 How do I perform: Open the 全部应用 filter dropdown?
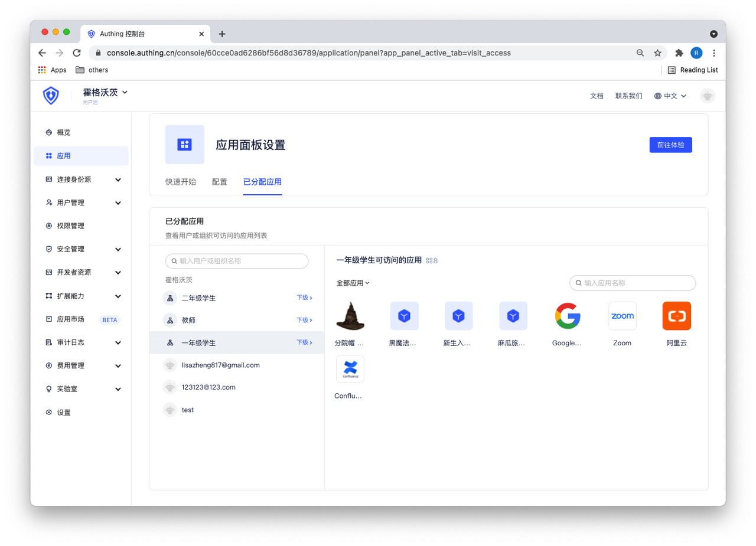[x=353, y=283]
